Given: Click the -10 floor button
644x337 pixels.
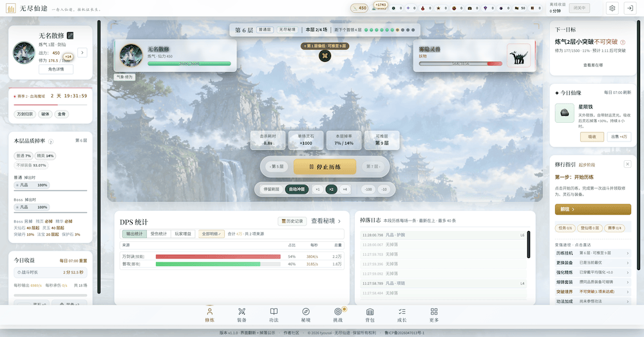Looking at the screenshot, I should [384, 190].
